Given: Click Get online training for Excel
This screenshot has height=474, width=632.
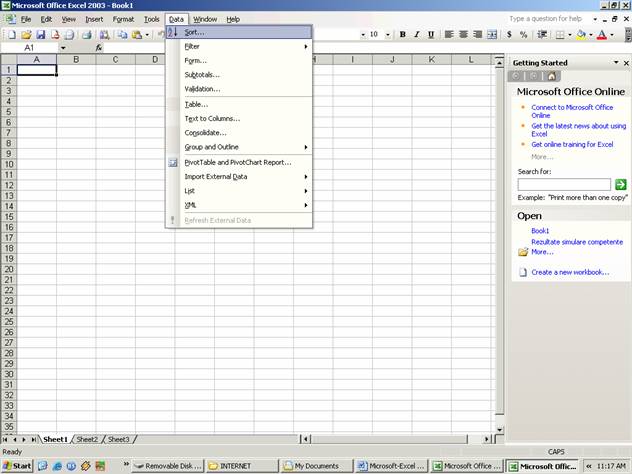Looking at the screenshot, I should (x=572, y=144).
